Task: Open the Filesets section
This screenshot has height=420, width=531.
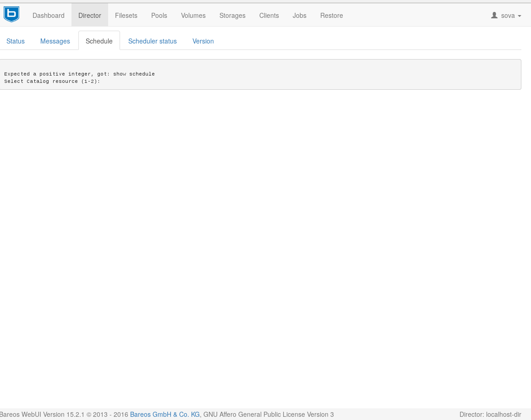Action: point(126,16)
